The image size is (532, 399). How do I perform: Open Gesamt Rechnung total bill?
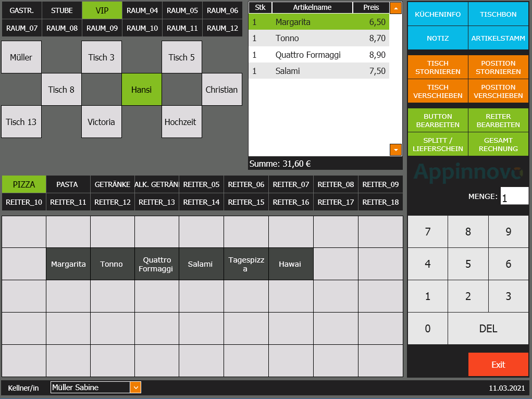point(498,144)
